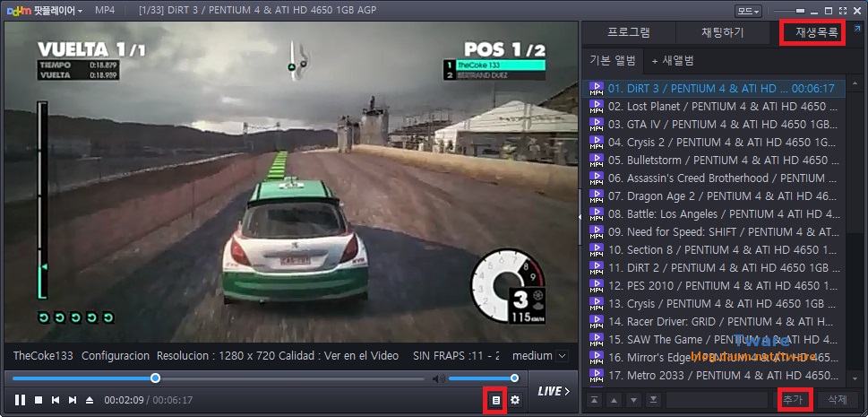Select playlist item 10. Section 8
The width and height of the screenshot is (868, 417).
pyautogui.click(x=714, y=250)
